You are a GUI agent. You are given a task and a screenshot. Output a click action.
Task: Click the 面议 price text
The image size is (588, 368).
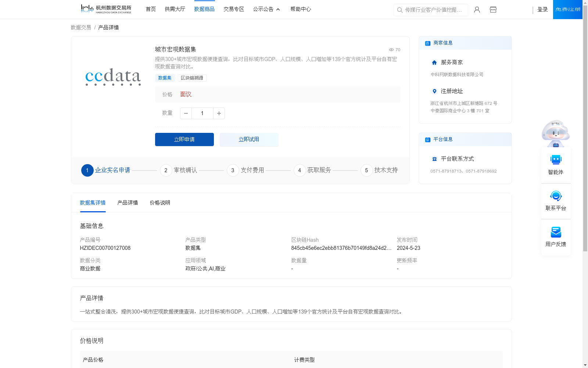coord(186,95)
